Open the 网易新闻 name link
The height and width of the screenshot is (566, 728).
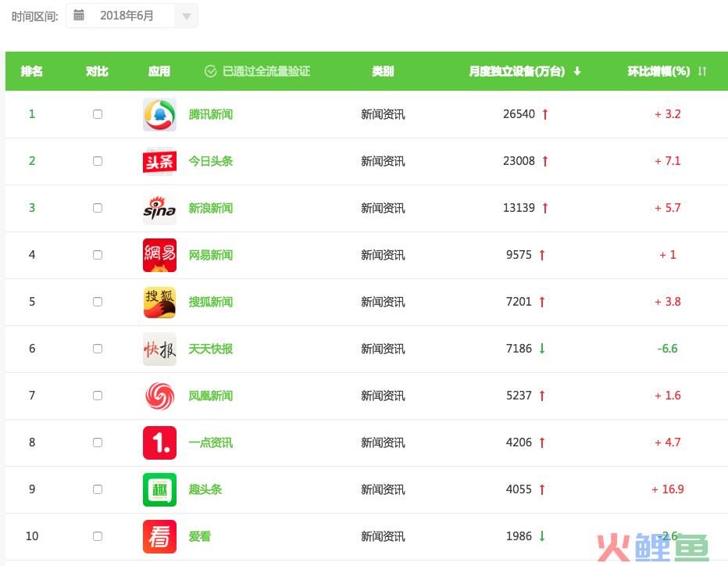click(211, 255)
